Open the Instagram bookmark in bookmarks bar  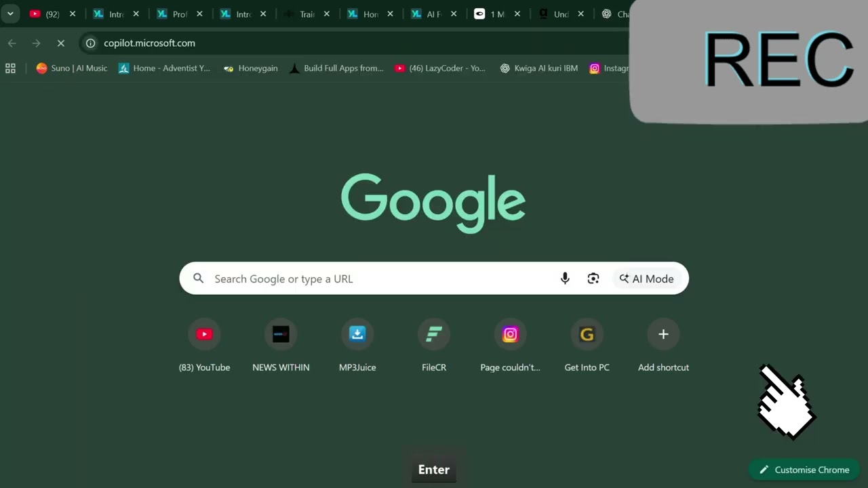tap(609, 68)
